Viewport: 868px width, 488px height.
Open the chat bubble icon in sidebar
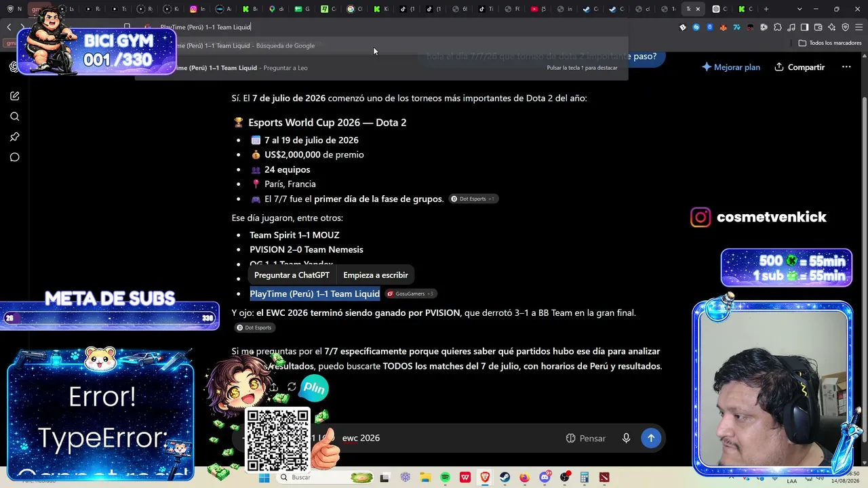tap(15, 157)
